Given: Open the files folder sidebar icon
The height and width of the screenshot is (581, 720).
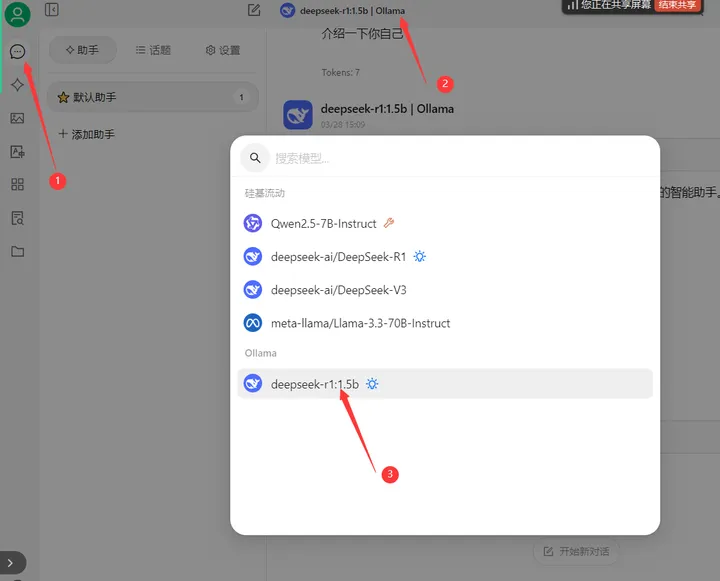Looking at the screenshot, I should (x=17, y=251).
